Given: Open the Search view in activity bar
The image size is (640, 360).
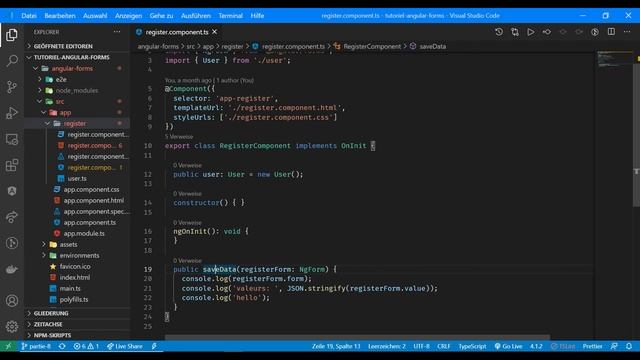Looking at the screenshot, I should pos(12,61).
